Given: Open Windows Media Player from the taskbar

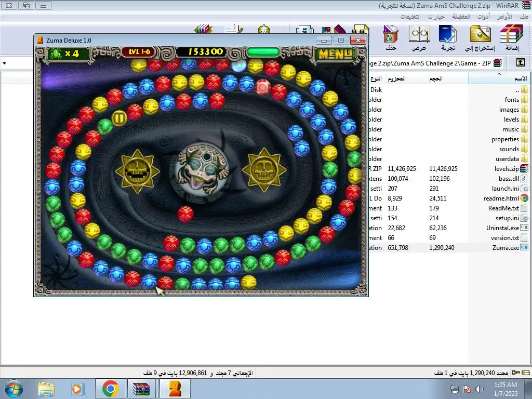Looking at the screenshot, I should (x=77, y=389).
